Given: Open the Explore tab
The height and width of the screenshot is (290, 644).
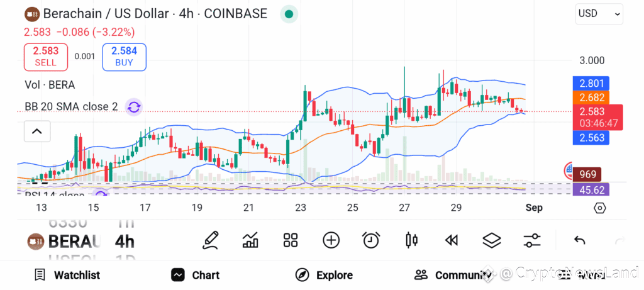Looking at the screenshot, I should [325, 275].
